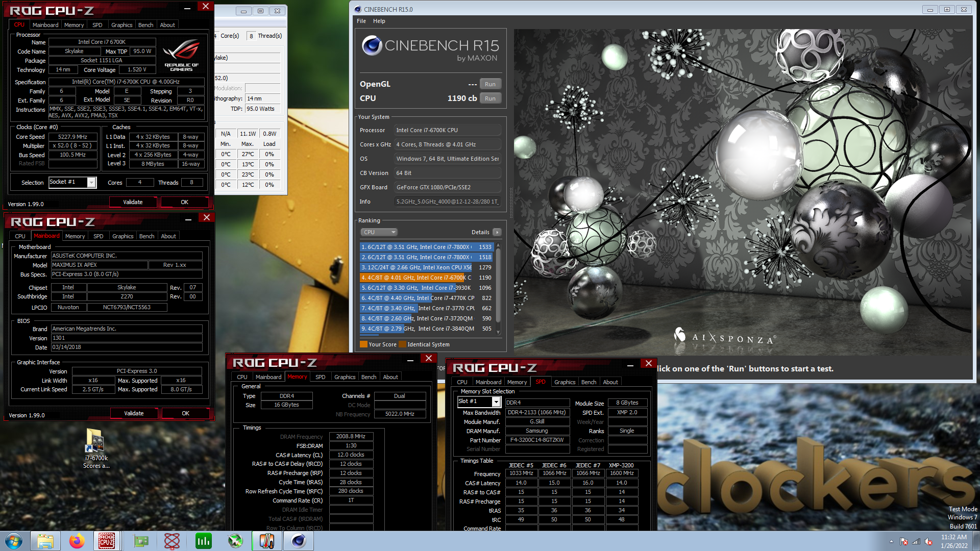This screenshot has height=551, width=980.
Task: Open the Windows Start menu orb
Action: tap(14, 541)
